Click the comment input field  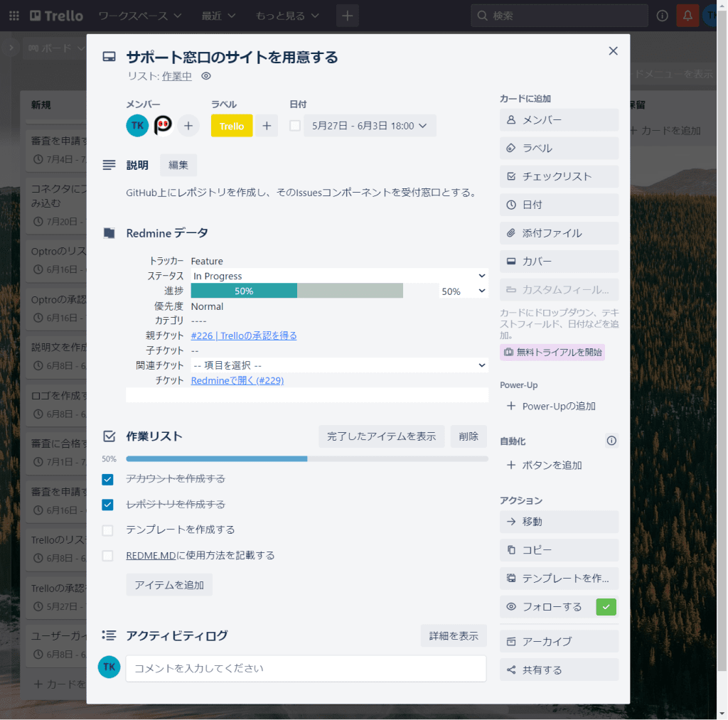[306, 669]
